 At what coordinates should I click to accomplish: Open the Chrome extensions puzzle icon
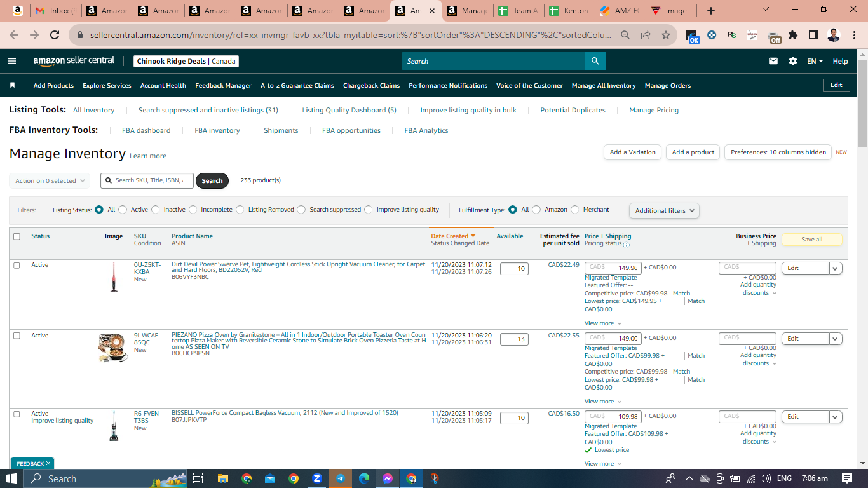793,36
